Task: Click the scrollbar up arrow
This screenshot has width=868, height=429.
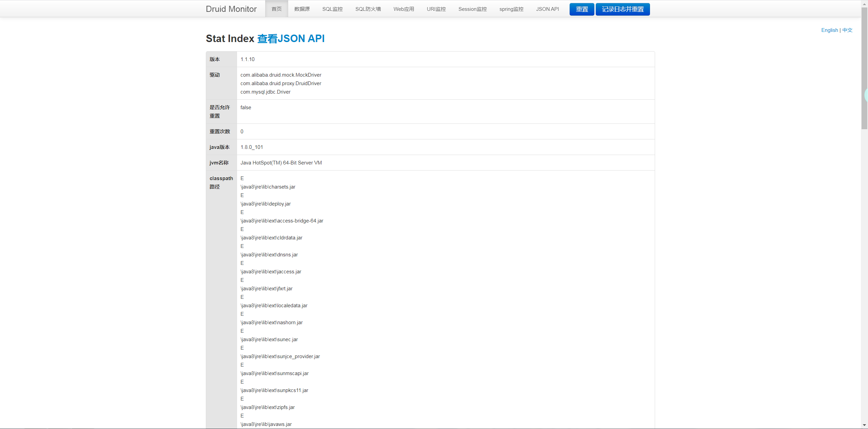Action: point(864,3)
